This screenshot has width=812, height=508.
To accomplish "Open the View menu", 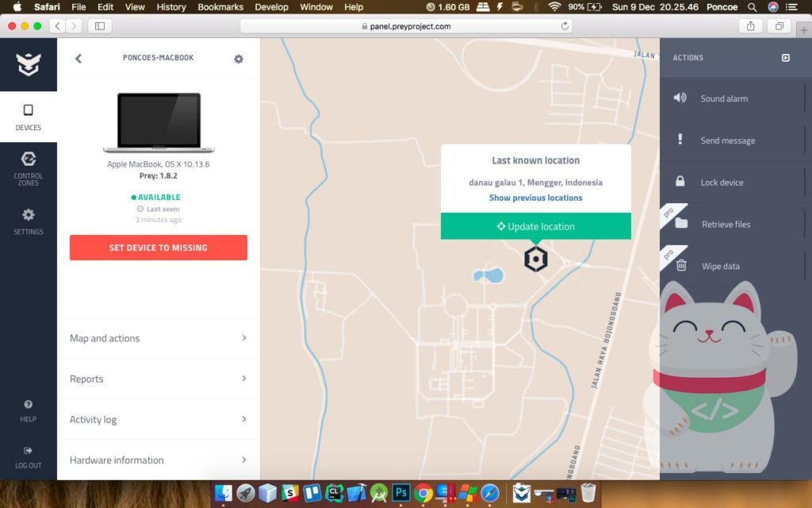I will [135, 7].
